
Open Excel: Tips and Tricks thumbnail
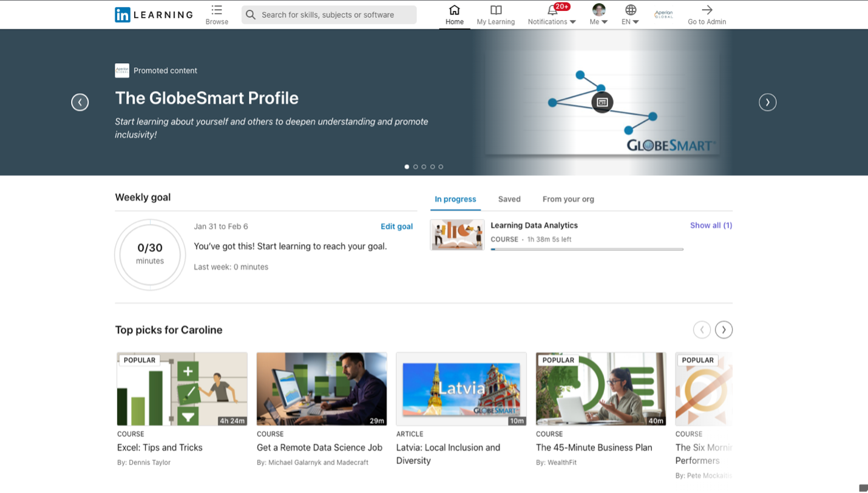(x=182, y=389)
